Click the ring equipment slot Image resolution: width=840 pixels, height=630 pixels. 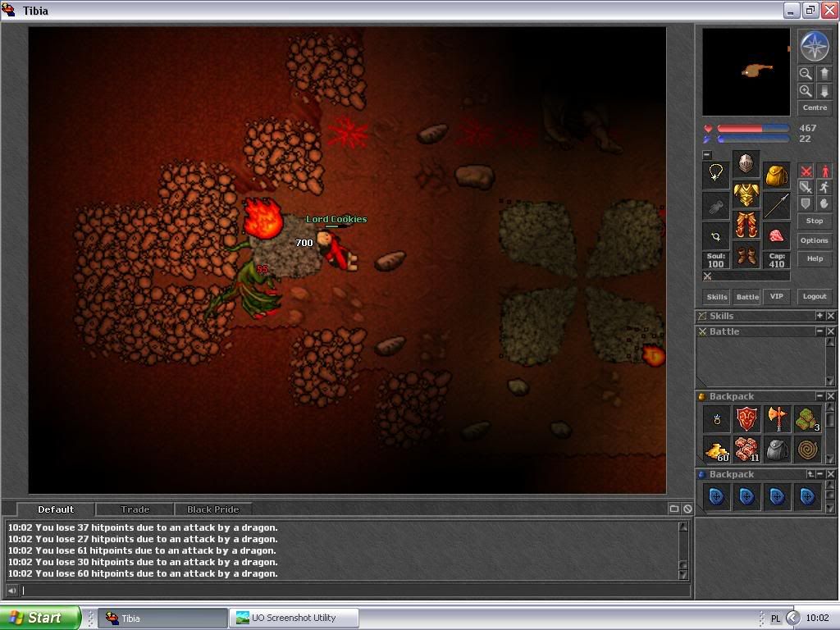(x=715, y=236)
